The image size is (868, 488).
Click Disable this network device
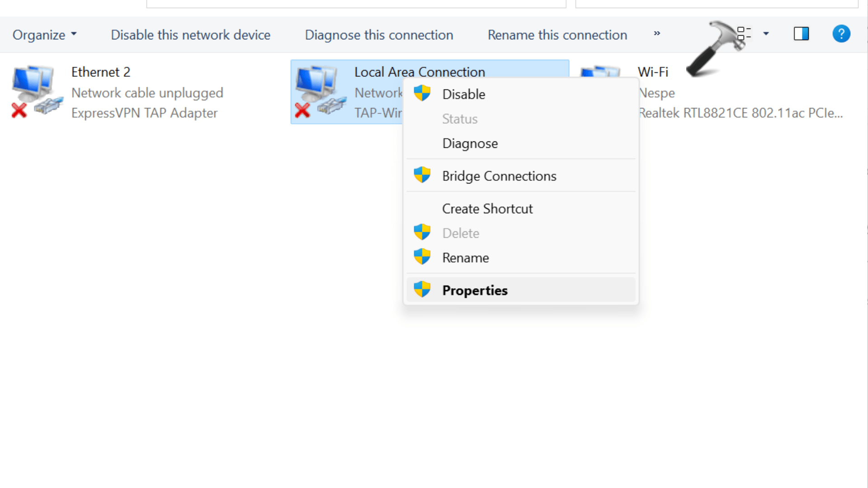[x=190, y=35]
